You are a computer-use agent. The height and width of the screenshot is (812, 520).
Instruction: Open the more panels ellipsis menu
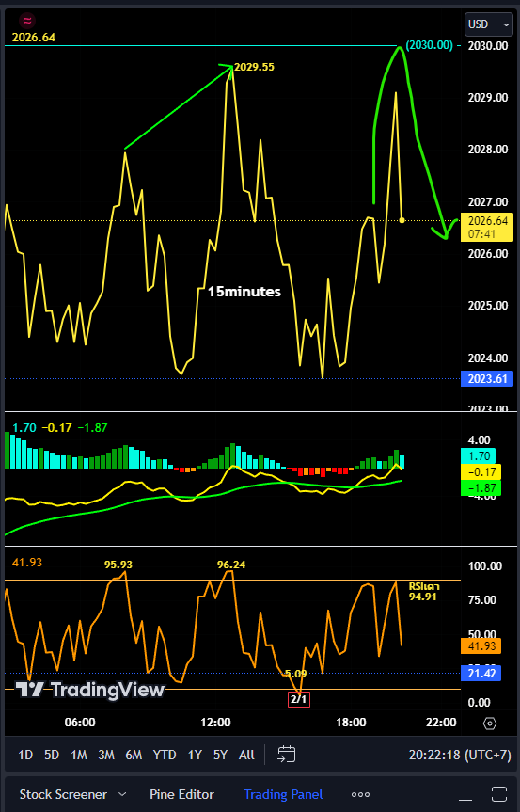point(360,794)
